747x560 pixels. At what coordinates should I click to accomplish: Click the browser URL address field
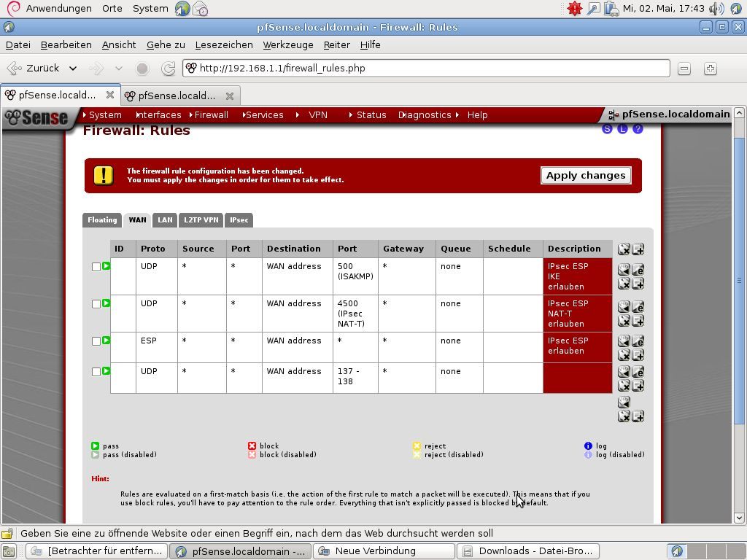coord(426,68)
